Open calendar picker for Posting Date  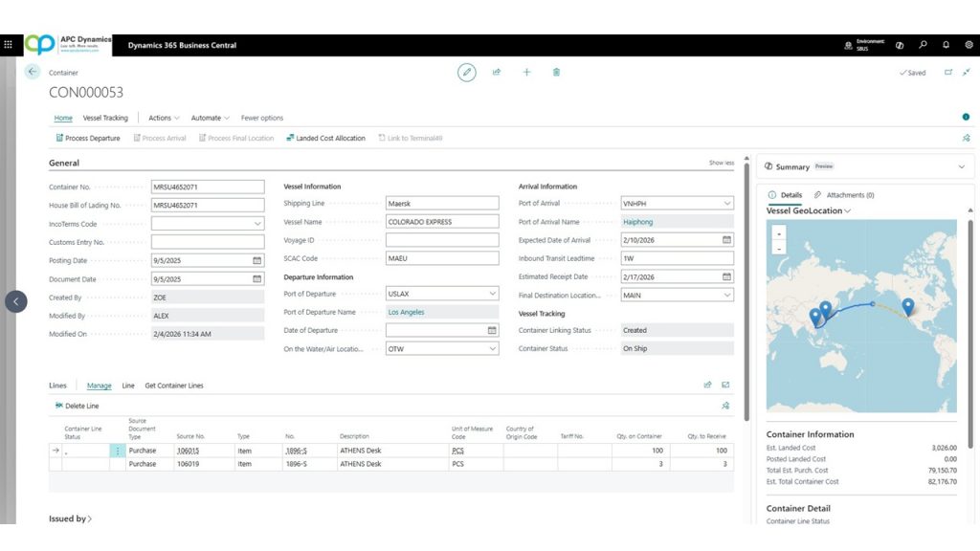click(x=256, y=260)
